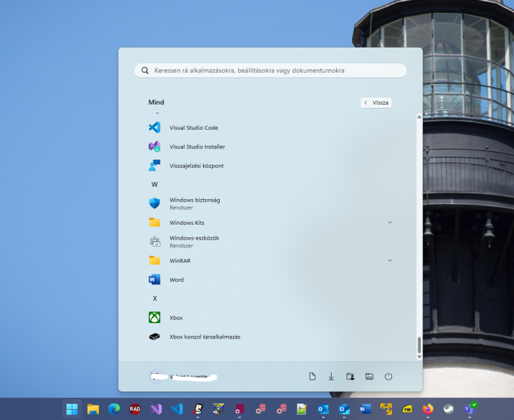Screen dimensions: 514x420
Task: Click the Power button in Start menu
Action: point(388,376)
